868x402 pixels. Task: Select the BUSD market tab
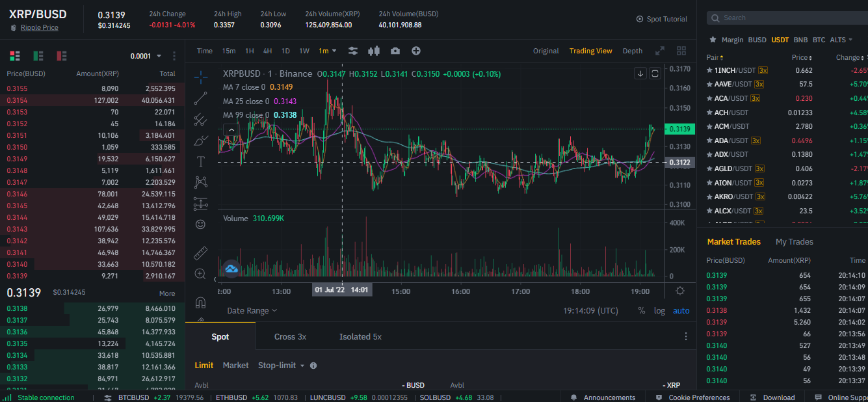(757, 40)
